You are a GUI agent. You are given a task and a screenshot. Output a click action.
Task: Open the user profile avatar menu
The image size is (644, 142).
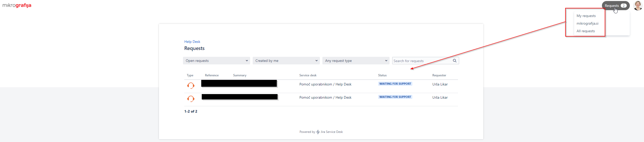point(637,6)
